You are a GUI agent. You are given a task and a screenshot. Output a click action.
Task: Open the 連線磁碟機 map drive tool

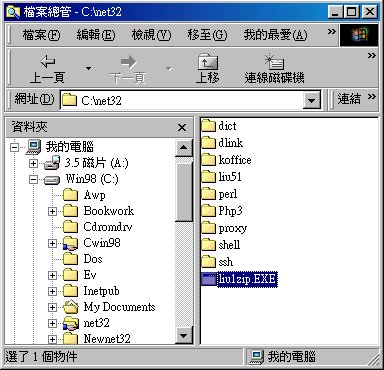point(274,69)
